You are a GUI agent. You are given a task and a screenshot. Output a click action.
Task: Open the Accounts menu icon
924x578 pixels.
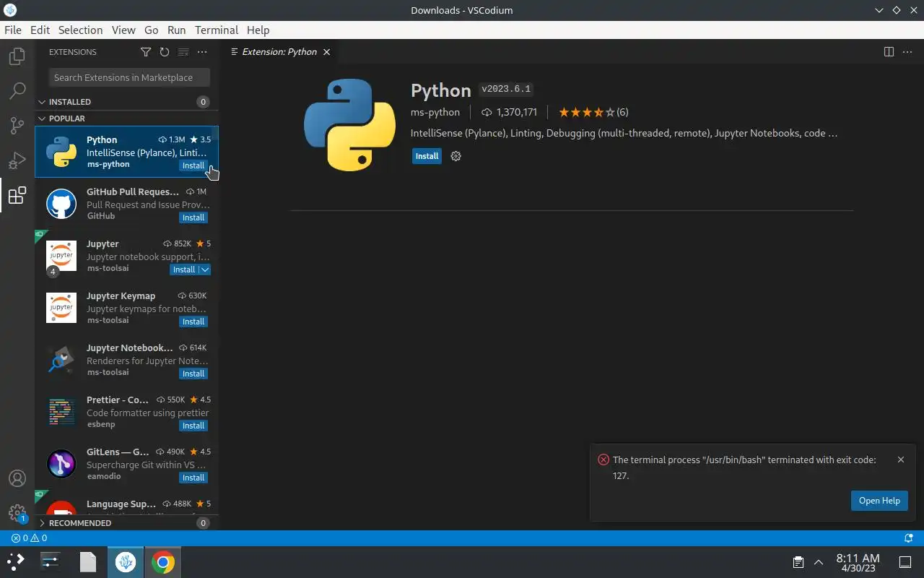17,478
